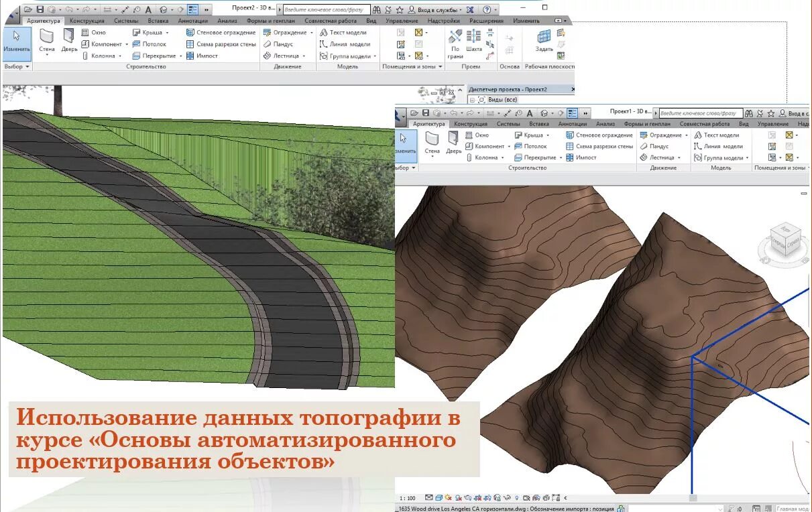Expand the Undo history dropdown

(x=78, y=9)
